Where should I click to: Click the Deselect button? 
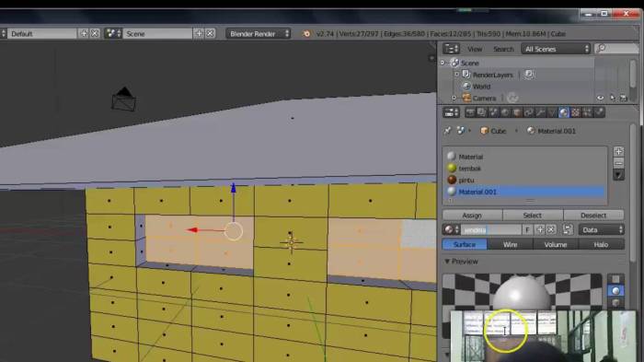coord(593,216)
